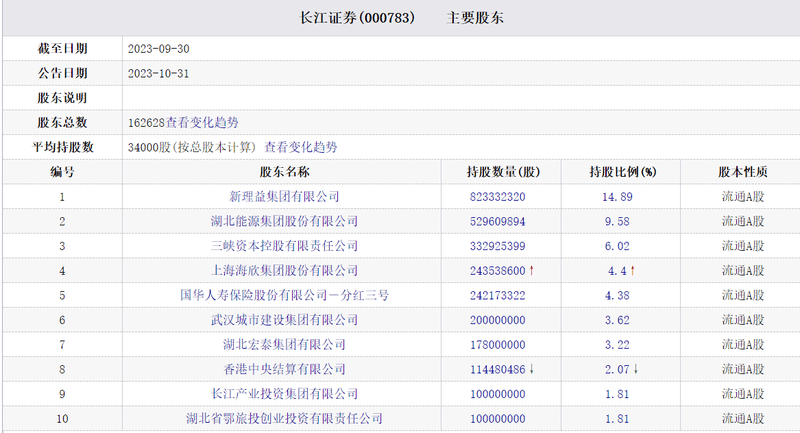This screenshot has width=800, height=433.
Task: Click holding ratio 3.62
Action: 617,320
